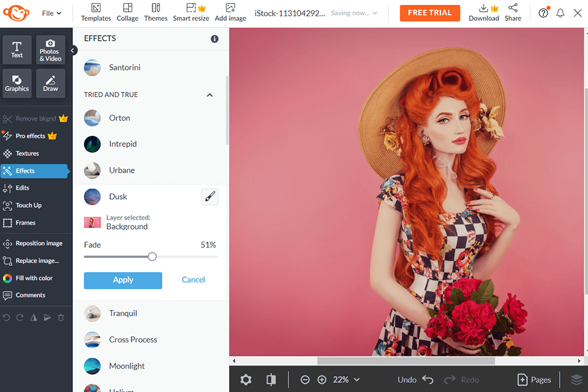Open the File dropdown menu
This screenshot has width=588, height=392.
[51, 13]
